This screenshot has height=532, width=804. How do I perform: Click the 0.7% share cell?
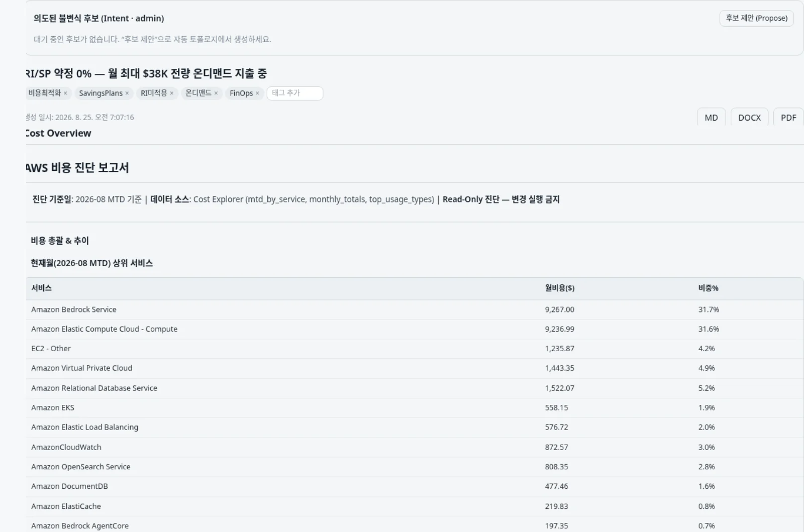click(x=707, y=526)
